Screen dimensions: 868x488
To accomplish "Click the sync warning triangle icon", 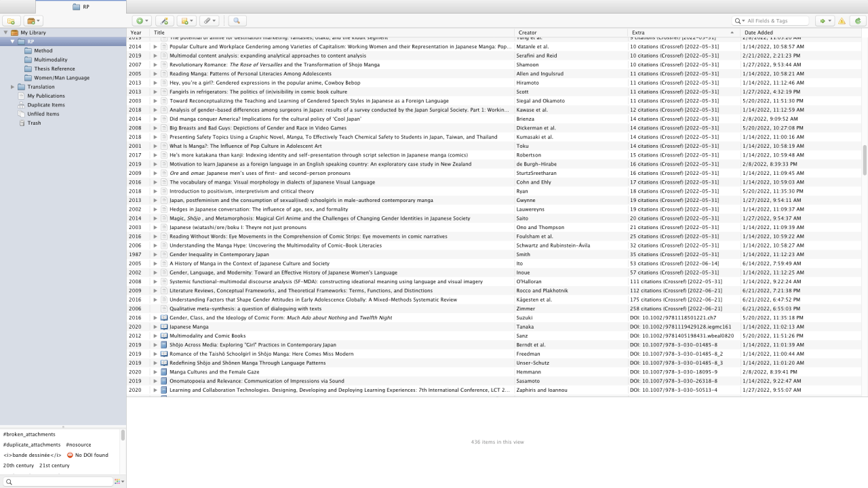I will click(842, 21).
